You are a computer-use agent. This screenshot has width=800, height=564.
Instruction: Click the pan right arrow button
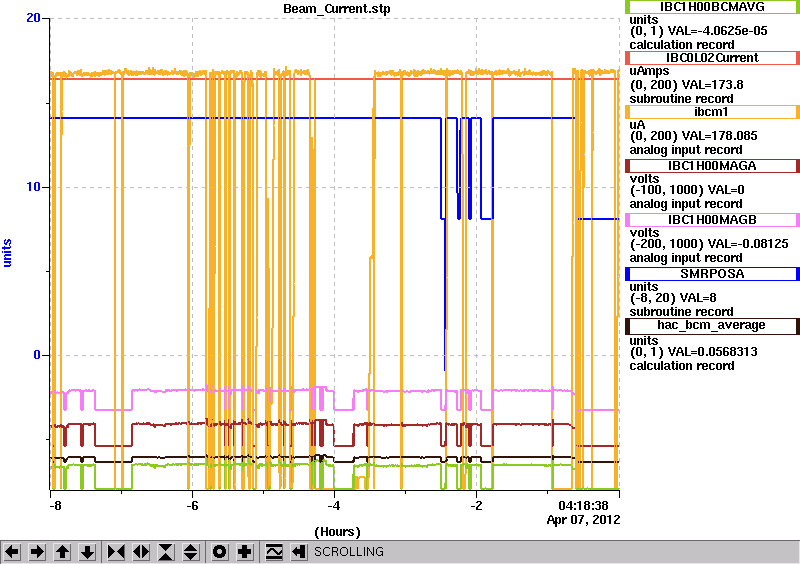[x=37, y=552]
